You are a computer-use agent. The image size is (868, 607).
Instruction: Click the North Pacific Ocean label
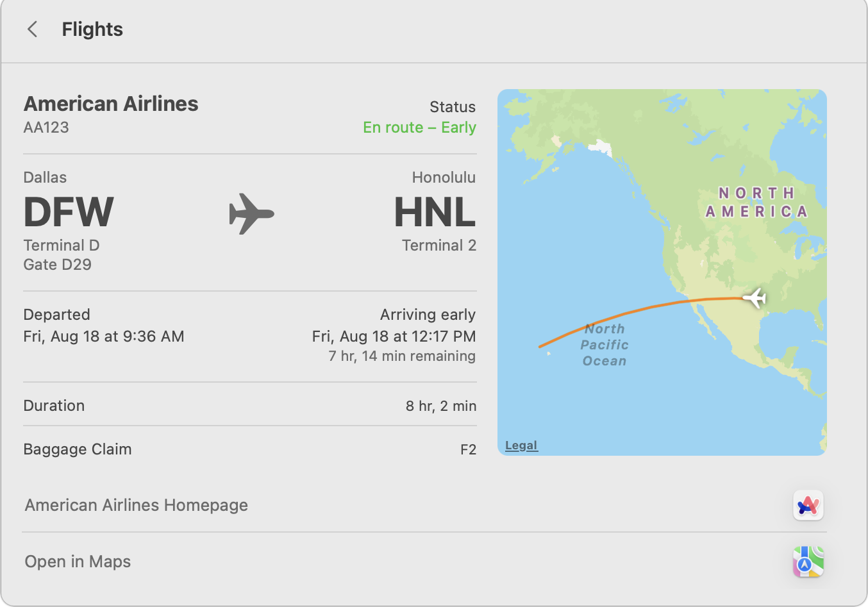pos(605,345)
